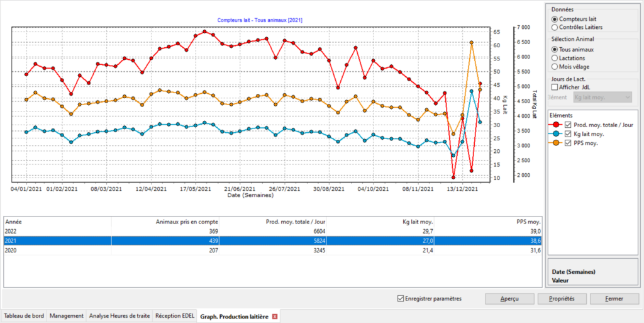Image resolution: width=644 pixels, height=323 pixels.
Task: Enable the Afficher JdL checkbox
Action: tap(555, 87)
